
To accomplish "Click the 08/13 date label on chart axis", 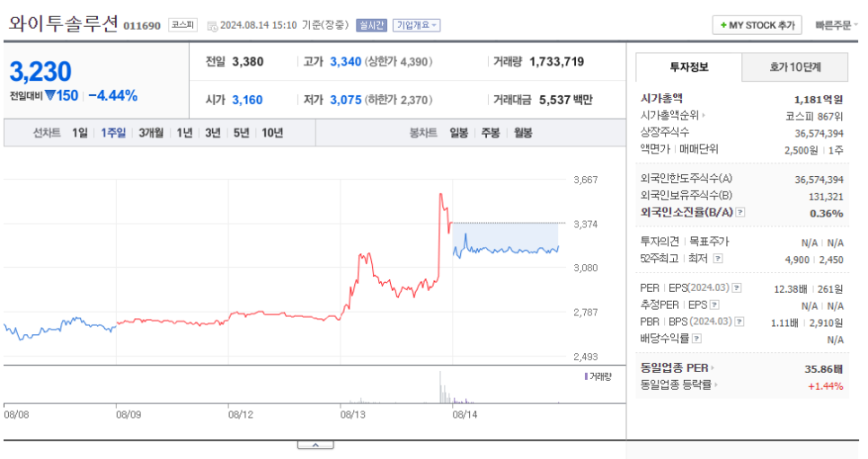I will 353,415.
